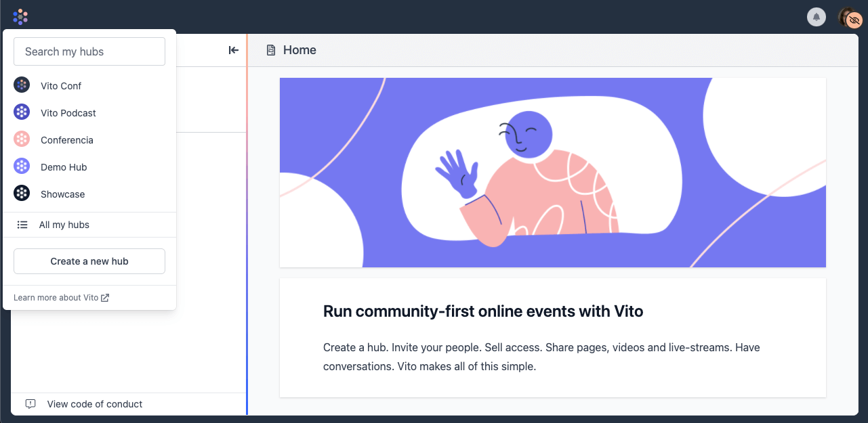The image size is (868, 423).
Task: Click the Vito Conf hub icon
Action: point(22,85)
